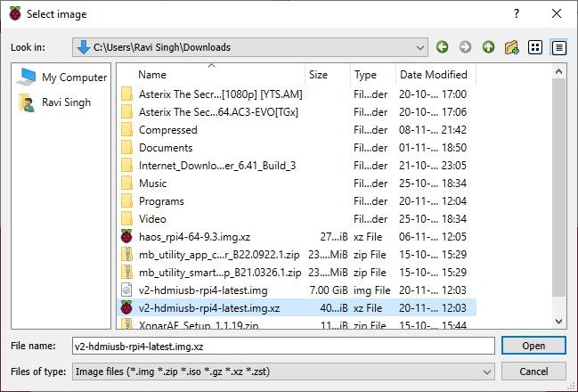The image size is (578, 392).
Task: Select the Programs folder name
Action: [x=161, y=201]
